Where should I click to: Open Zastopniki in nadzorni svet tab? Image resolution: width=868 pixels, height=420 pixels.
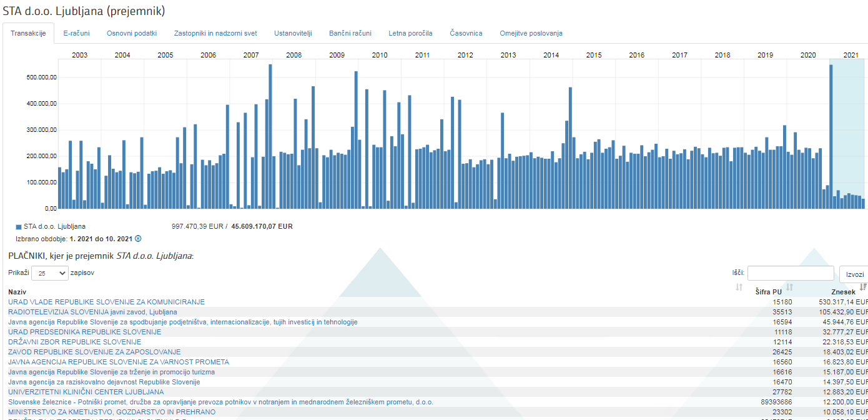pos(215,33)
